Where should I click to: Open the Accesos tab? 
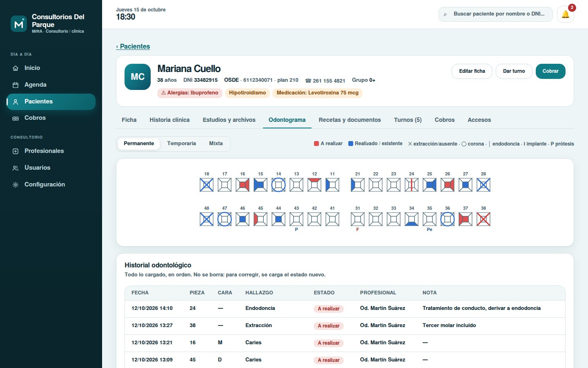[x=479, y=120]
